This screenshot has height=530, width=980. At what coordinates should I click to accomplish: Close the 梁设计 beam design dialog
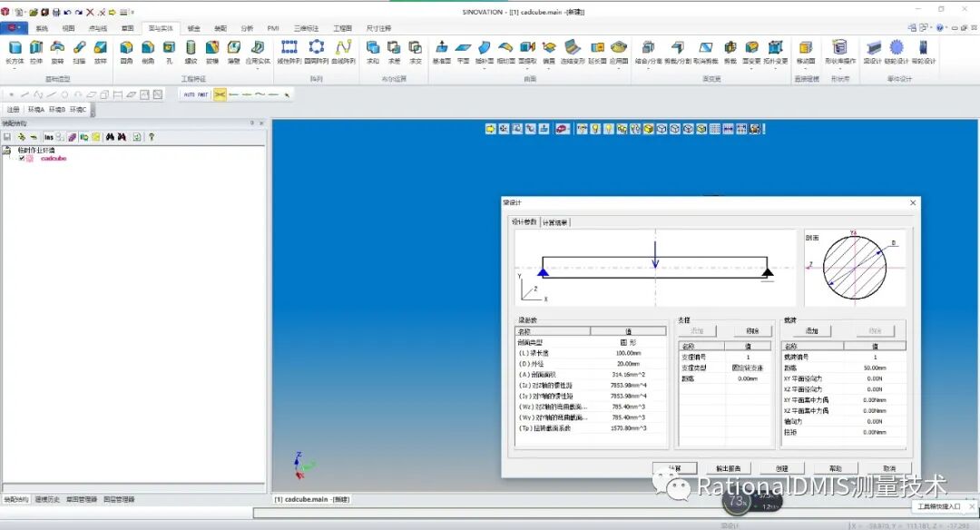913,202
